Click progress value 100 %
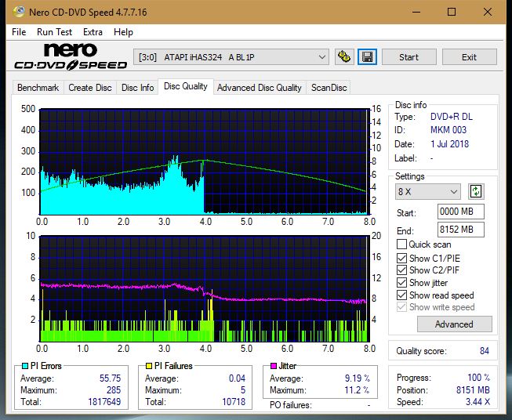This screenshot has height=420, width=512. tap(479, 378)
